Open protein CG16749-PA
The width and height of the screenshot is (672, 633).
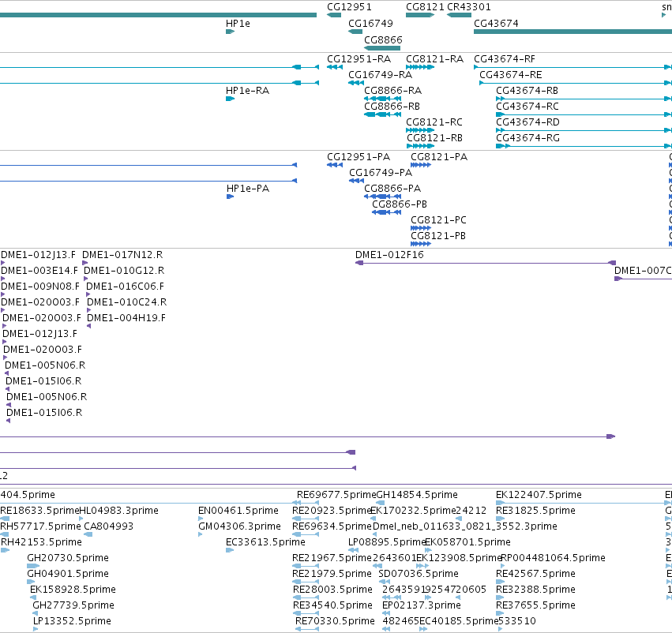point(380,173)
